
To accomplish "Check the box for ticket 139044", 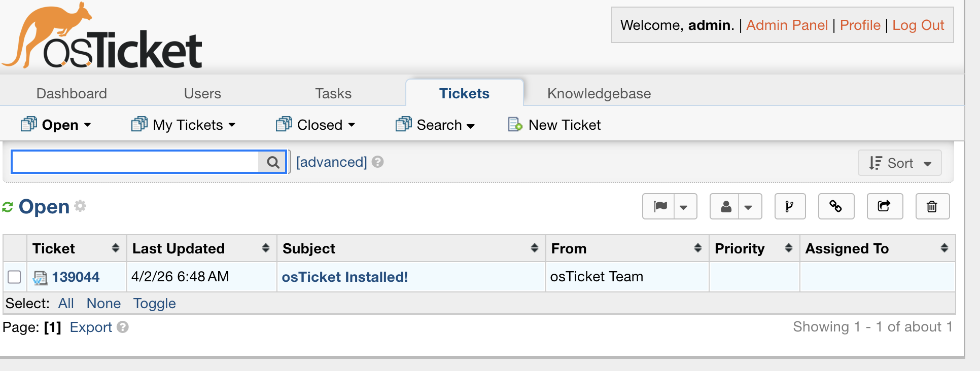I will point(14,277).
